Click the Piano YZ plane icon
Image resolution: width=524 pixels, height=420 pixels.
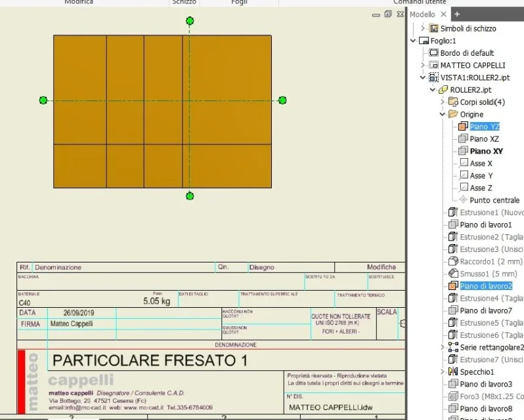(x=463, y=126)
